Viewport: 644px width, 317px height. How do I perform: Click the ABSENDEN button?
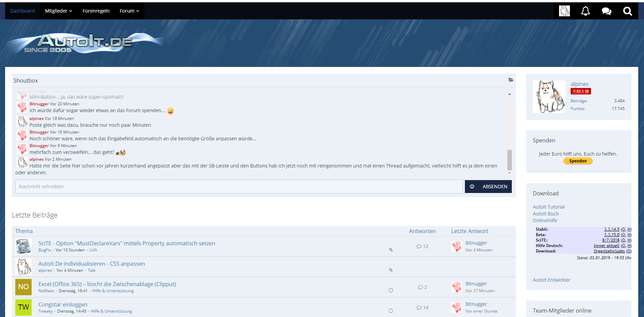coord(494,187)
